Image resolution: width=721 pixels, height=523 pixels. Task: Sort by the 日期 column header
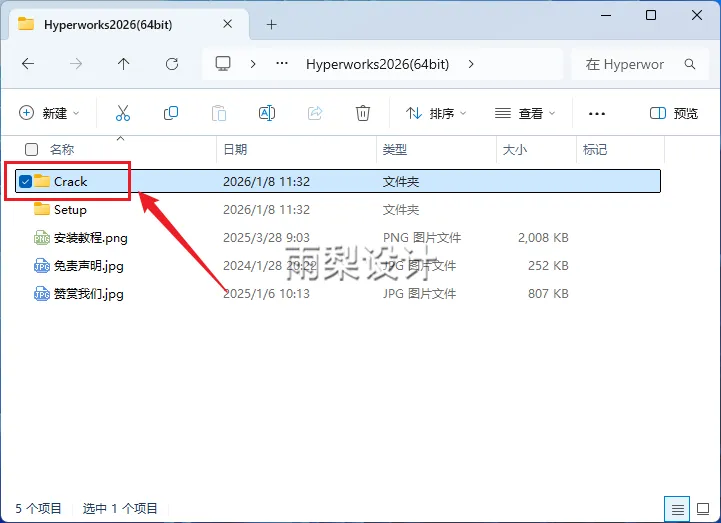pos(235,149)
